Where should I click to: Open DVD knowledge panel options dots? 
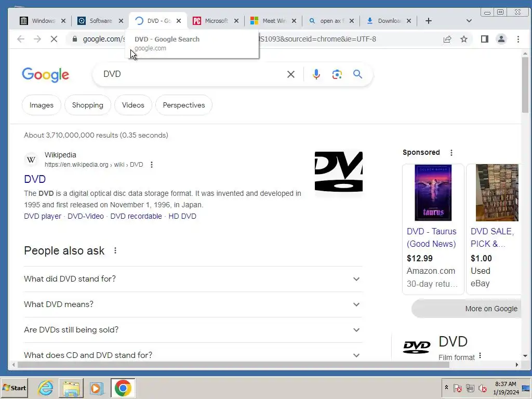click(480, 355)
